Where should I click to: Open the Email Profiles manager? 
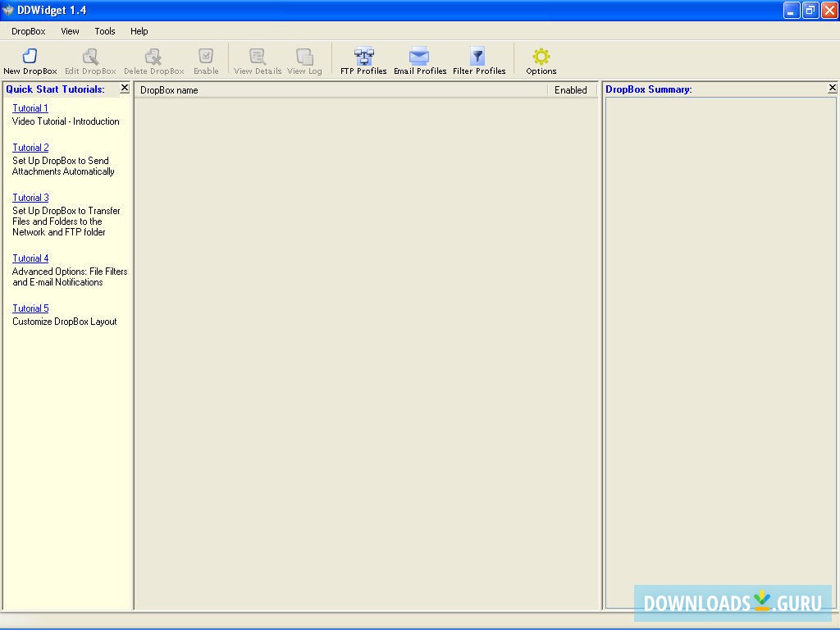[420, 59]
